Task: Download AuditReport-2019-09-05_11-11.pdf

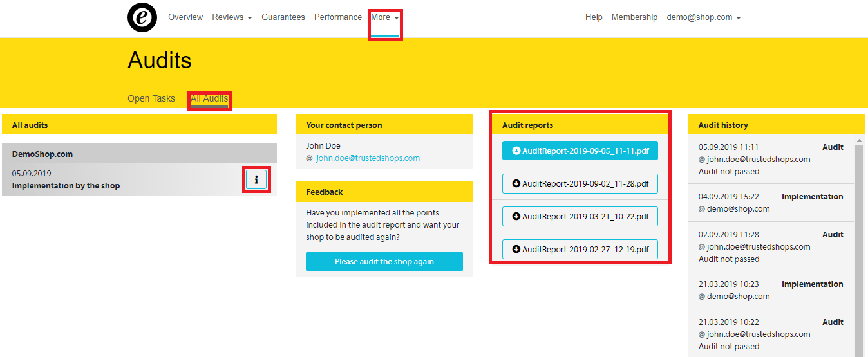Action: pyautogui.click(x=580, y=151)
